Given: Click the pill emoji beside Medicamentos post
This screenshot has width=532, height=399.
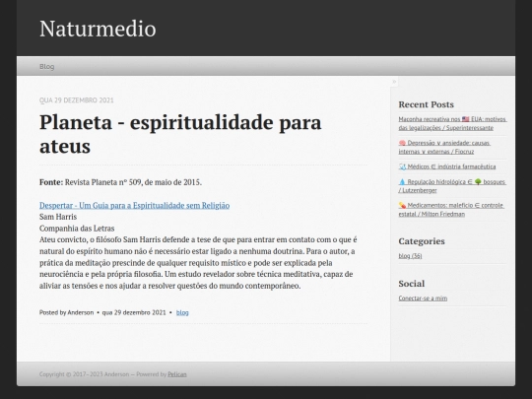Looking at the screenshot, I should (402, 205).
